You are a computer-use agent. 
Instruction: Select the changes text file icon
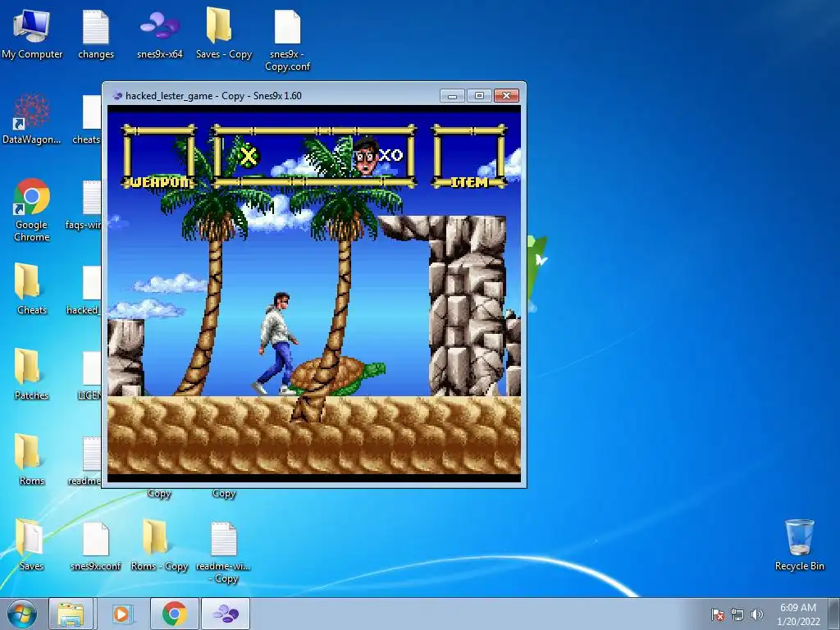96,34
